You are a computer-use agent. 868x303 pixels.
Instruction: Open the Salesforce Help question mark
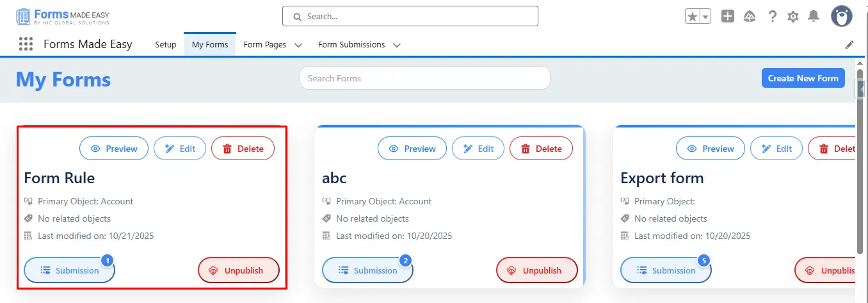pos(773,17)
